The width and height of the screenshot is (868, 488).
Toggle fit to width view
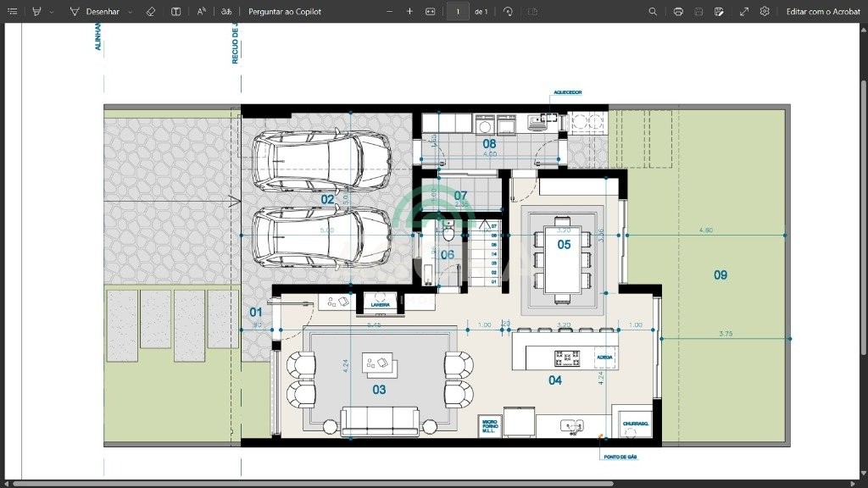[x=430, y=12]
